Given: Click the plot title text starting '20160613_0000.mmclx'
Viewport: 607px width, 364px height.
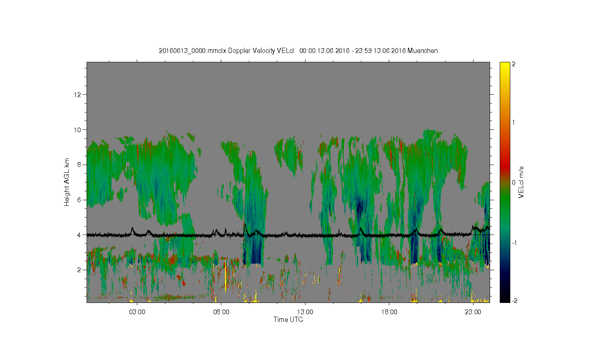Looking at the screenshot, I should [x=298, y=51].
